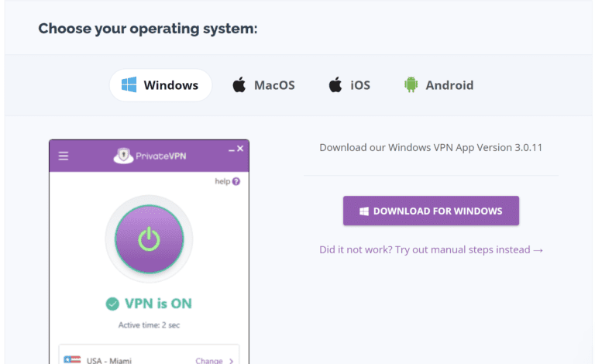Click the USA flag icon

tap(72, 359)
